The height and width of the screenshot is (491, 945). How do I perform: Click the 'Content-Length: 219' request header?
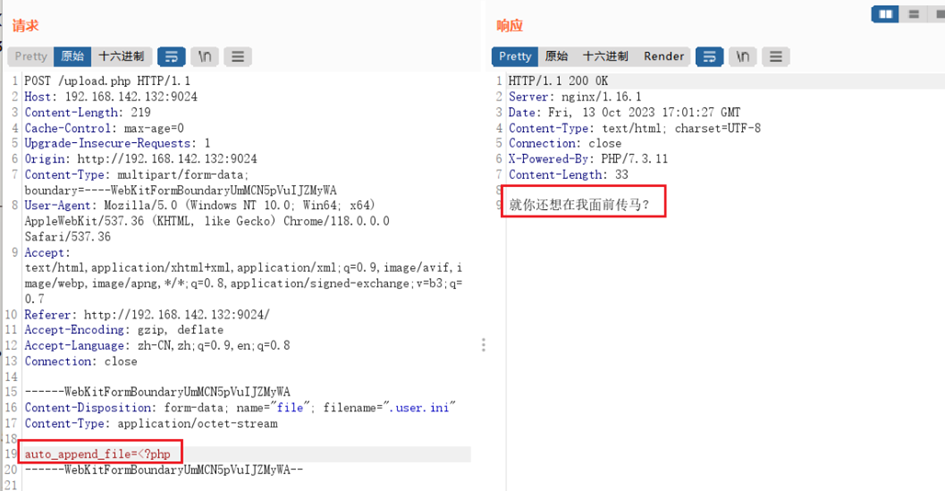pos(87,112)
